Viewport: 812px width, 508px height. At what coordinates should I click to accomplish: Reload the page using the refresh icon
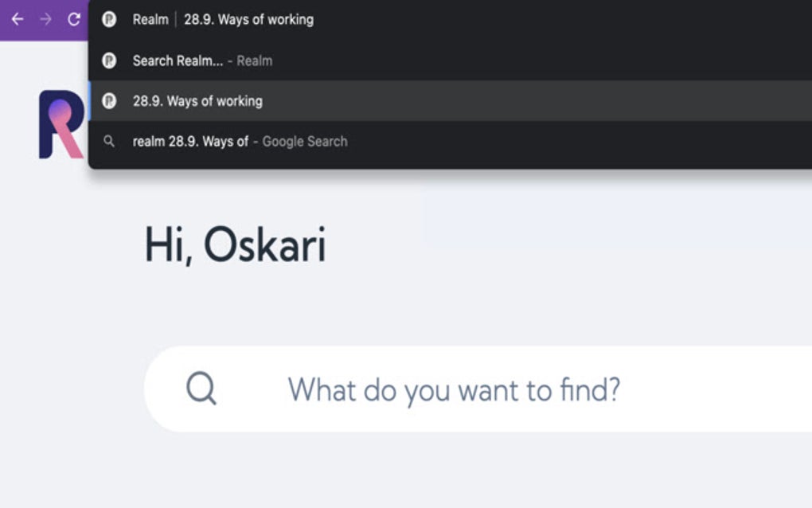click(74, 19)
